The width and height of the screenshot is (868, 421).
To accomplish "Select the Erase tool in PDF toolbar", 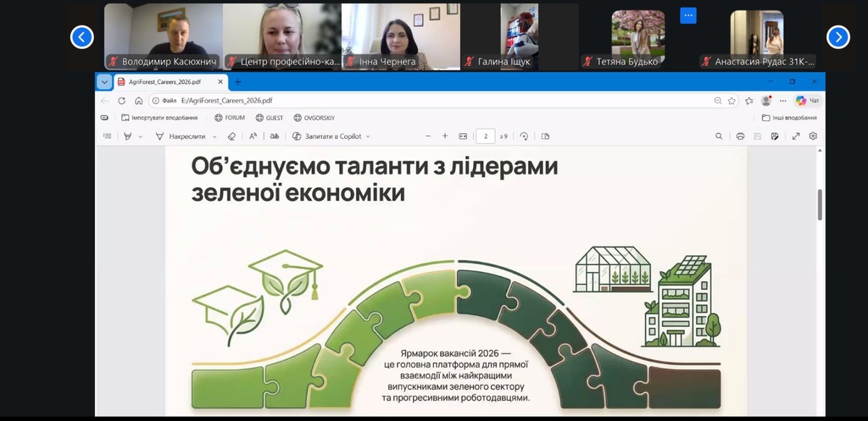I will click(231, 136).
